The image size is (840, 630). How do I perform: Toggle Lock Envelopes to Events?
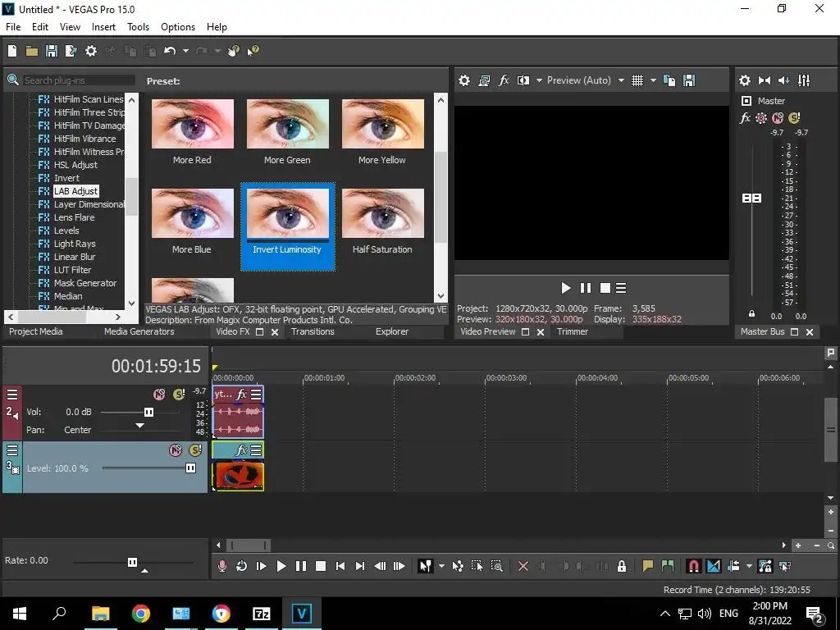(x=765, y=566)
